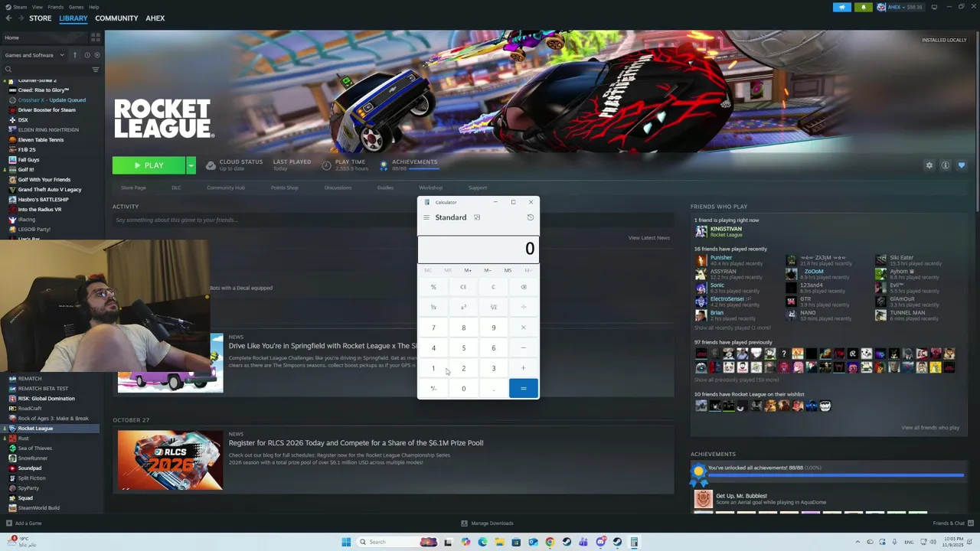This screenshot has height=551, width=980.
Task: Click achievements progress bar
Action: [836, 475]
